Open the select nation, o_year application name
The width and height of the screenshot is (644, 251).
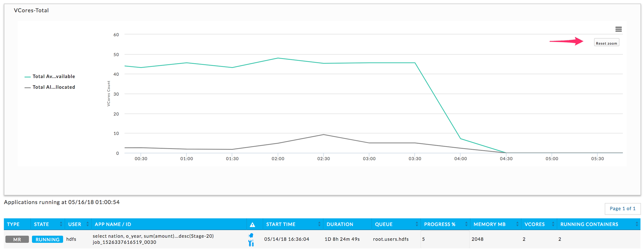click(x=153, y=236)
